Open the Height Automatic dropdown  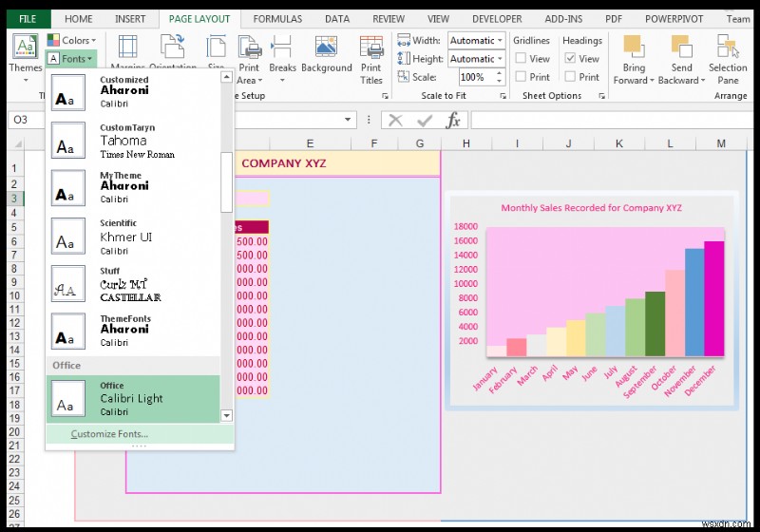tap(500, 59)
